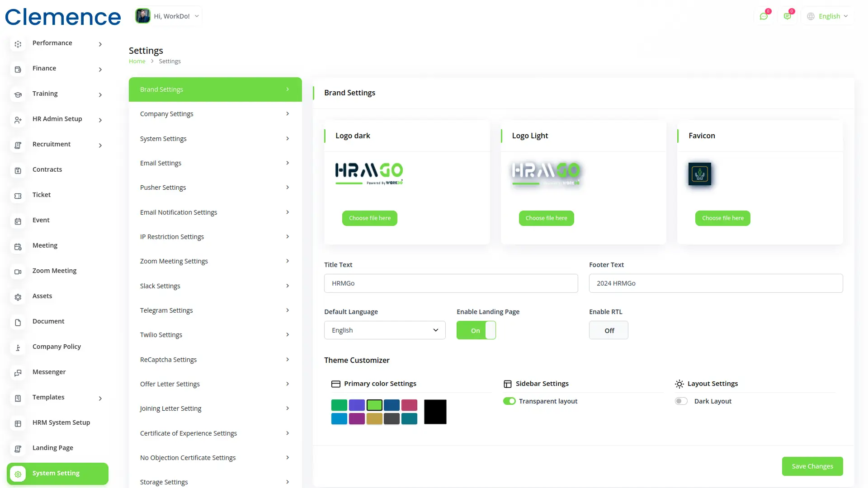Click the Assets sidebar icon
This screenshot has width=868, height=488.
(x=18, y=297)
